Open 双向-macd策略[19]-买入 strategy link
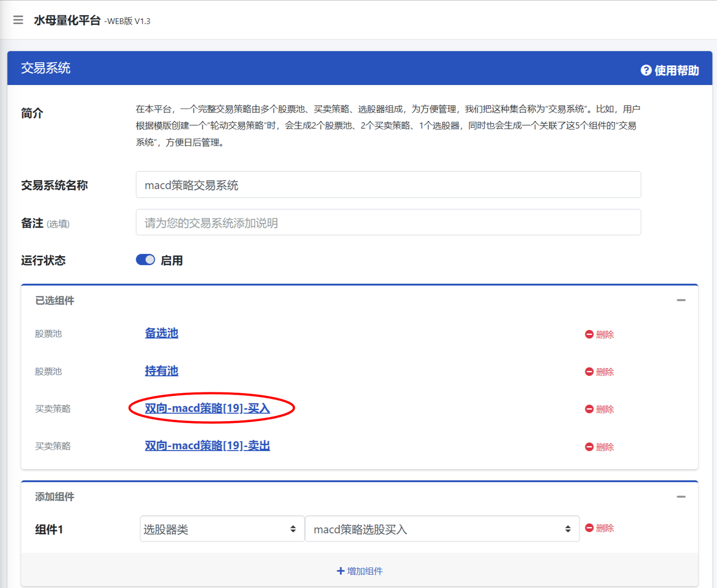This screenshot has width=717, height=588. point(207,408)
